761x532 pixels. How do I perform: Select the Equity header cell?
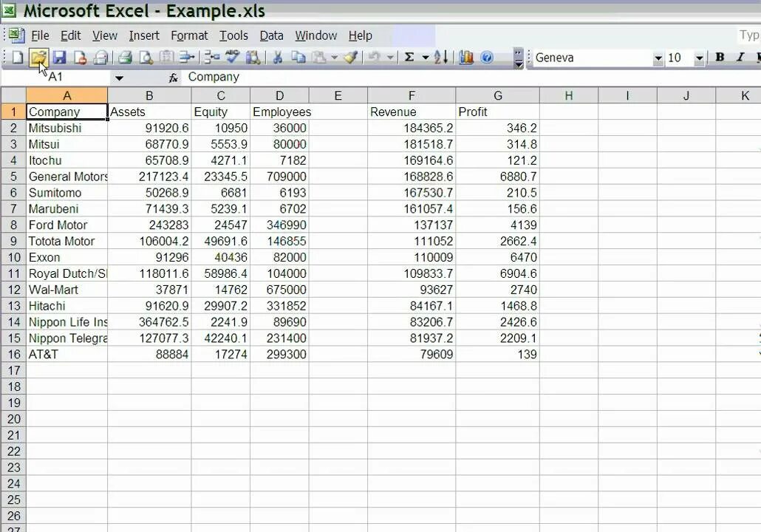coord(221,112)
